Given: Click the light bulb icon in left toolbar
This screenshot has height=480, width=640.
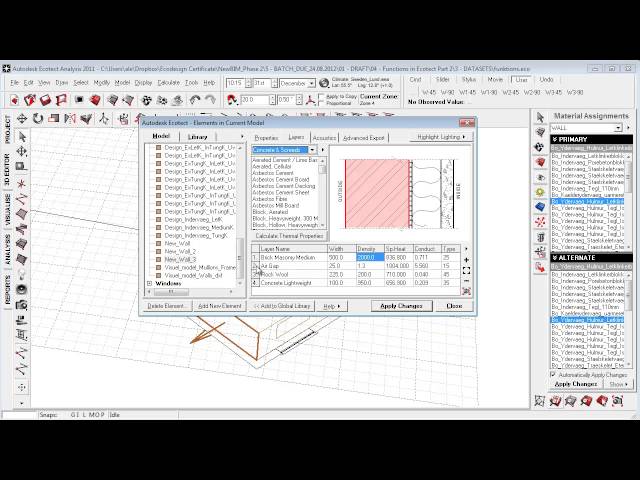Looking at the screenshot, I should tap(22, 274).
